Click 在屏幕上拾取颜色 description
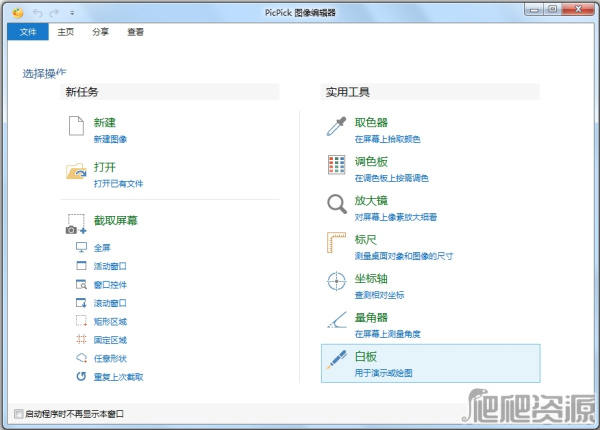 (x=387, y=139)
